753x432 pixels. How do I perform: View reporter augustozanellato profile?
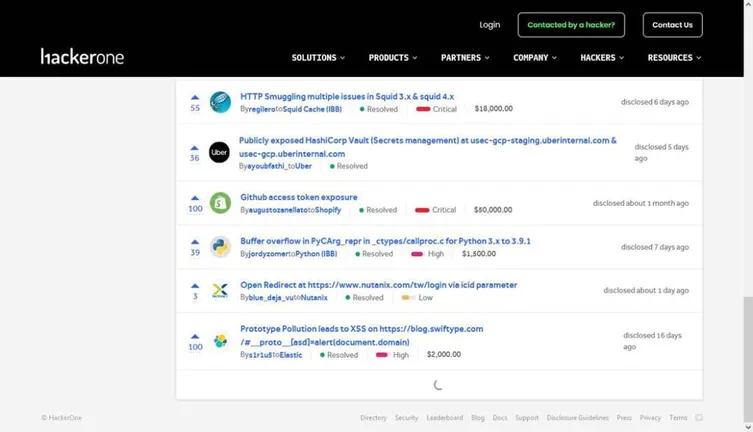tap(278, 210)
